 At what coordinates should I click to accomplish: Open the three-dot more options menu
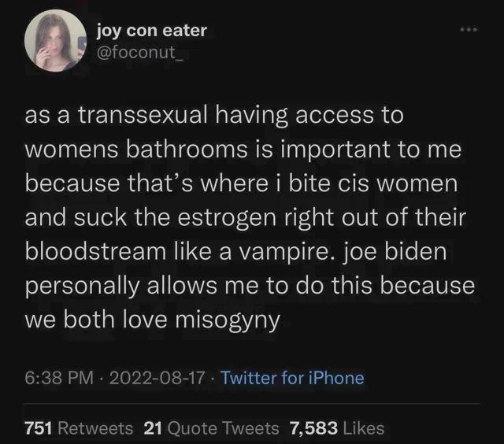[x=469, y=30]
